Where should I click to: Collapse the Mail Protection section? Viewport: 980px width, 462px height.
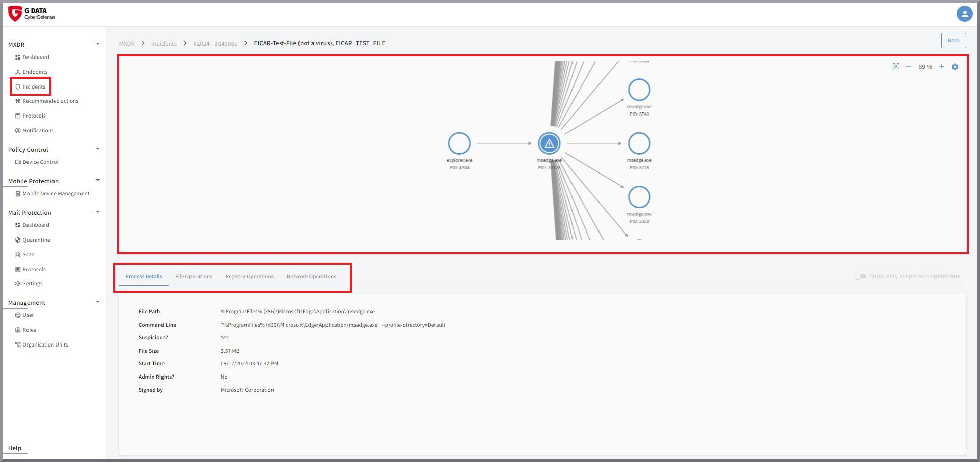(98, 212)
